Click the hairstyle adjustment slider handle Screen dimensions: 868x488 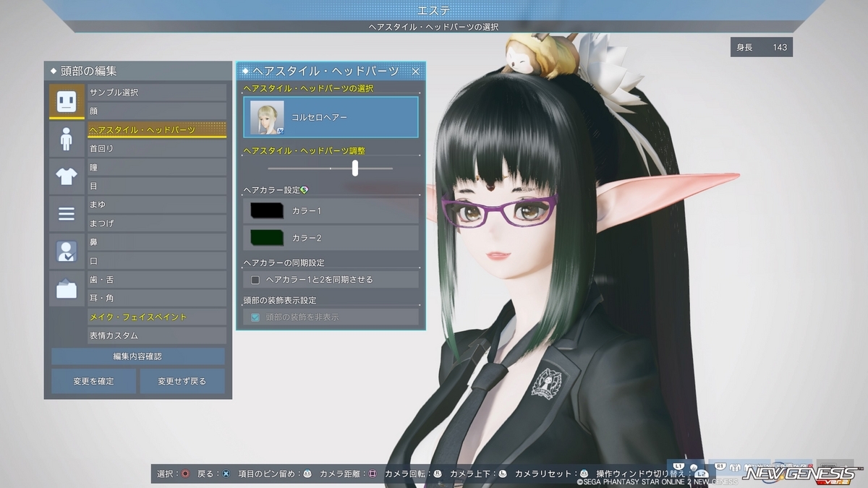tap(355, 168)
